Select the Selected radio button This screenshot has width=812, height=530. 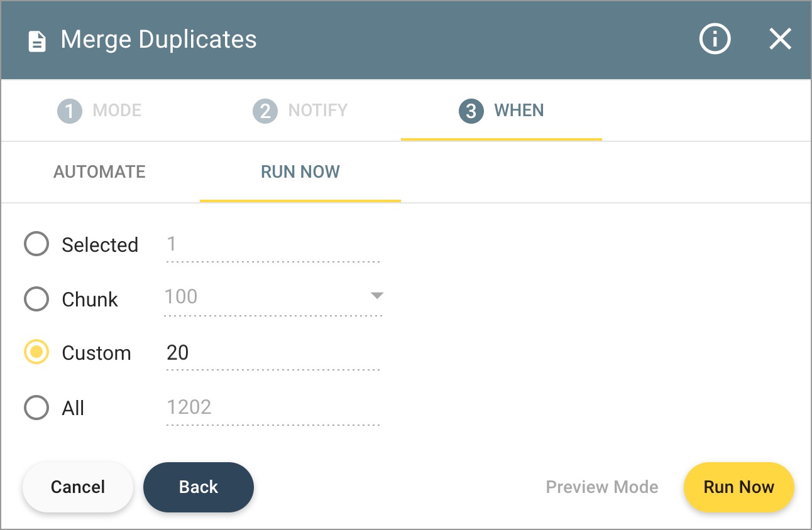pyautogui.click(x=36, y=244)
